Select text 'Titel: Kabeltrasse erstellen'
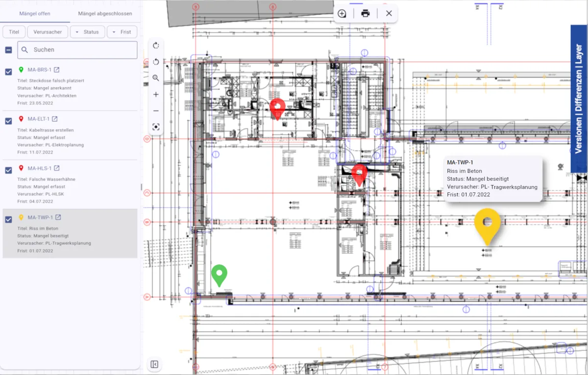588x375 pixels. [45, 130]
